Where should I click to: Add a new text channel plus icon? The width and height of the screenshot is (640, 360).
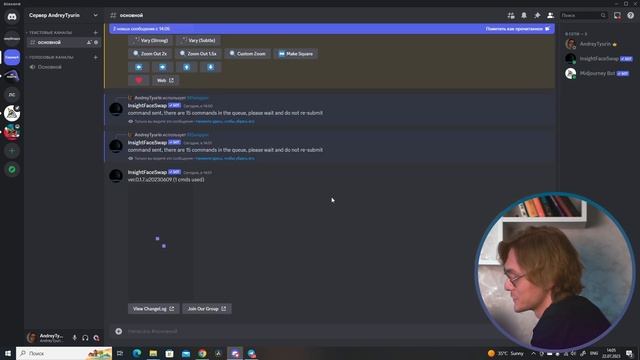96,32
